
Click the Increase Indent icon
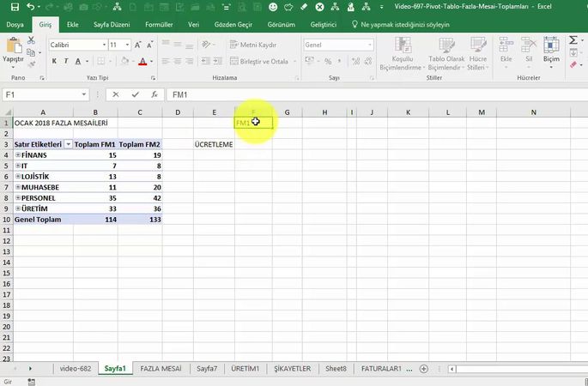point(217,61)
